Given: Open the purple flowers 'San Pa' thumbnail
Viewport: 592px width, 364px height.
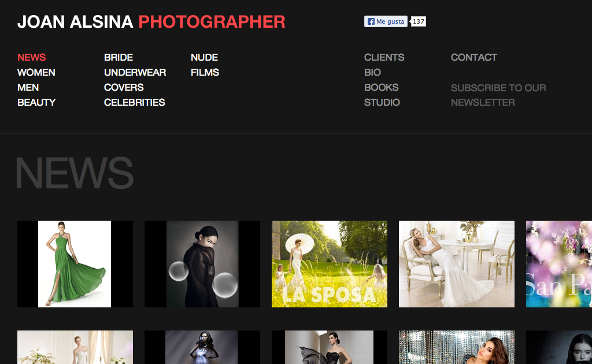Looking at the screenshot, I should click(559, 264).
